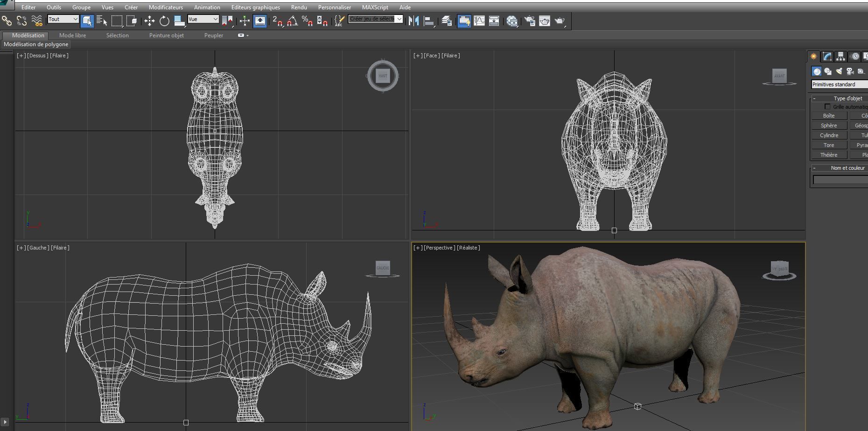Screen dimensions: 868x431
Task: Open the Layer Manager icon
Action: coord(447,21)
